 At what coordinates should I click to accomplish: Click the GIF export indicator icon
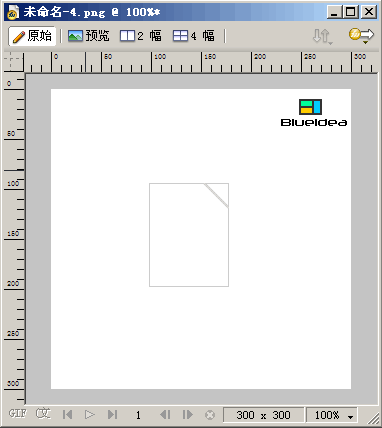17,414
